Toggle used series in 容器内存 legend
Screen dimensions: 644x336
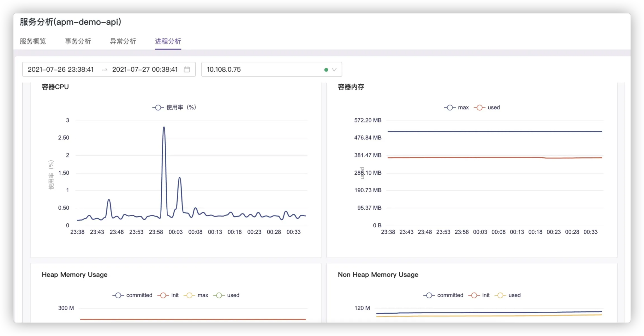479,108
